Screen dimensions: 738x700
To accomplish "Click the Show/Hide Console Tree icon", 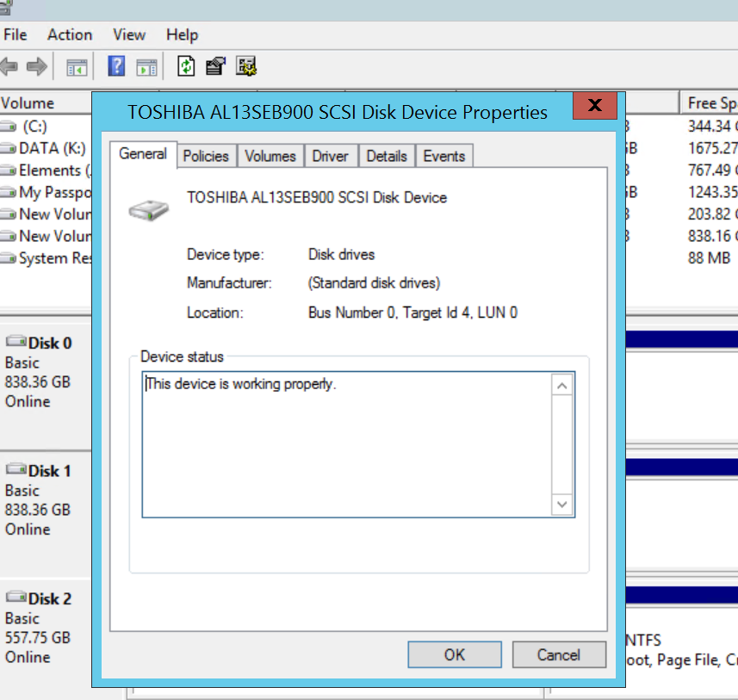I will 78,66.
